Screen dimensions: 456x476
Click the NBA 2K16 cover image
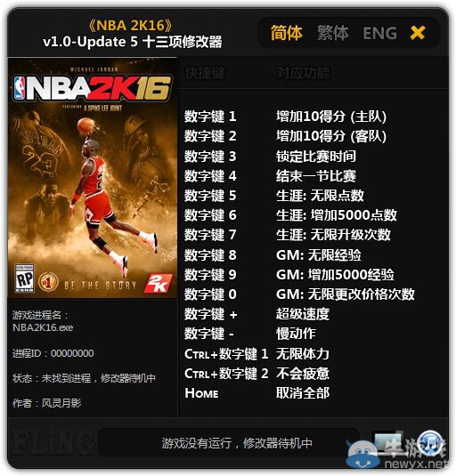(93, 179)
